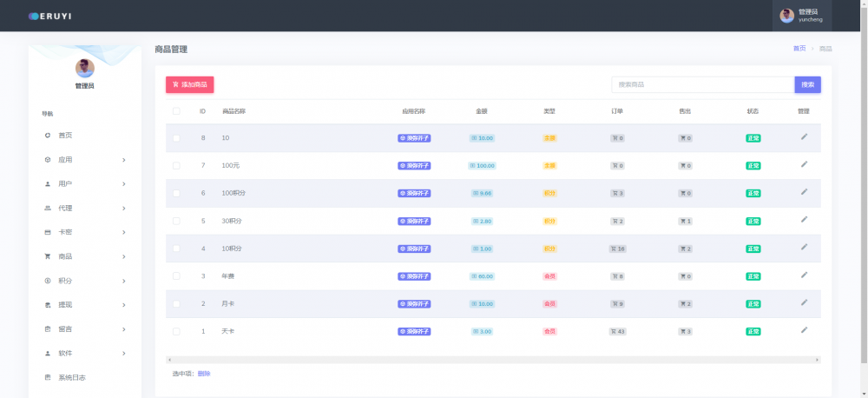The height and width of the screenshot is (398, 868).
Task: Check the checkbox for product 月卡
Action: [176, 304]
